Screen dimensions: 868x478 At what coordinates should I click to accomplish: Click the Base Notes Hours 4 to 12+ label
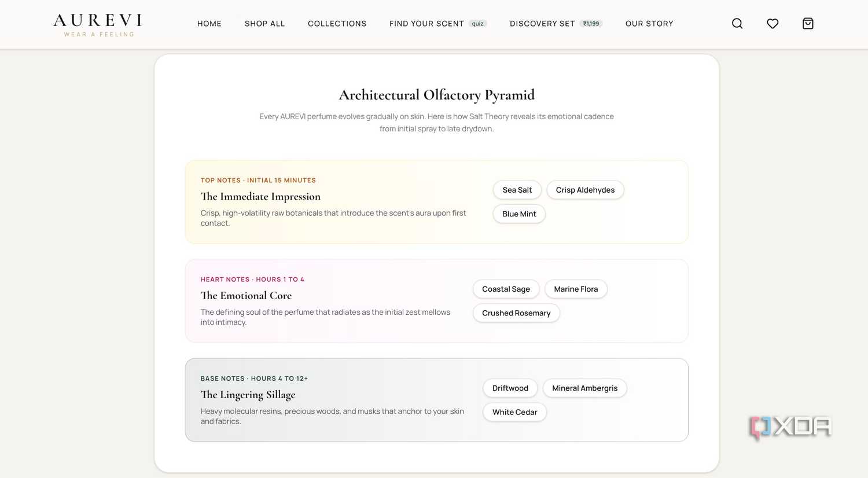click(x=254, y=378)
